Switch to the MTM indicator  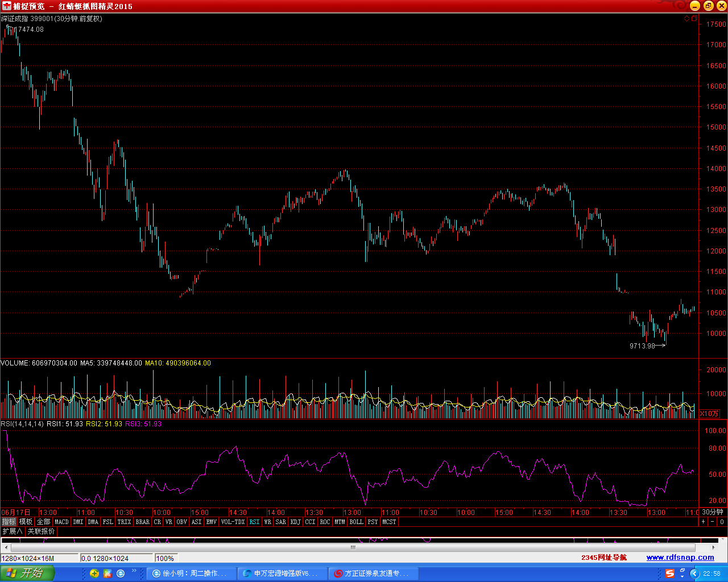coord(340,522)
